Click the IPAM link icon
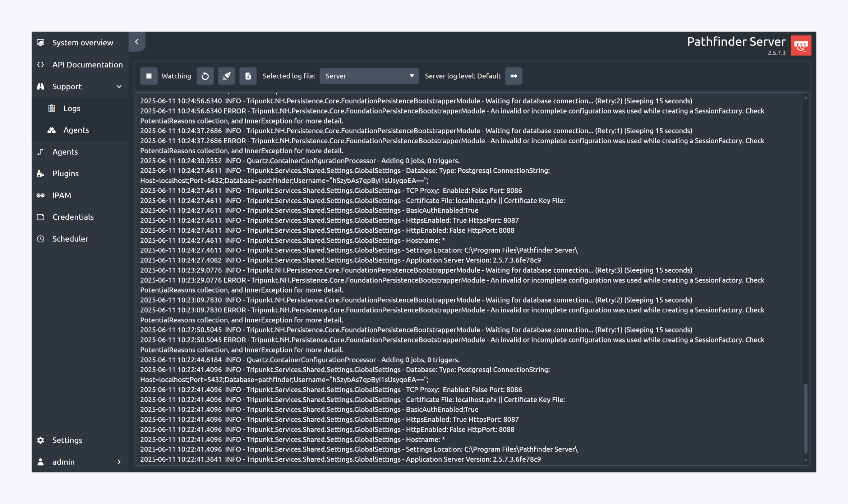848x504 pixels. pyautogui.click(x=41, y=195)
